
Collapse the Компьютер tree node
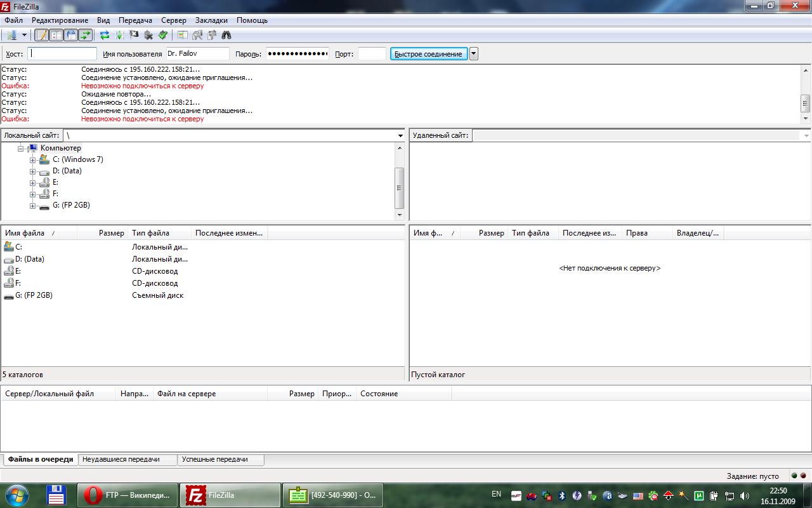pyautogui.click(x=21, y=148)
